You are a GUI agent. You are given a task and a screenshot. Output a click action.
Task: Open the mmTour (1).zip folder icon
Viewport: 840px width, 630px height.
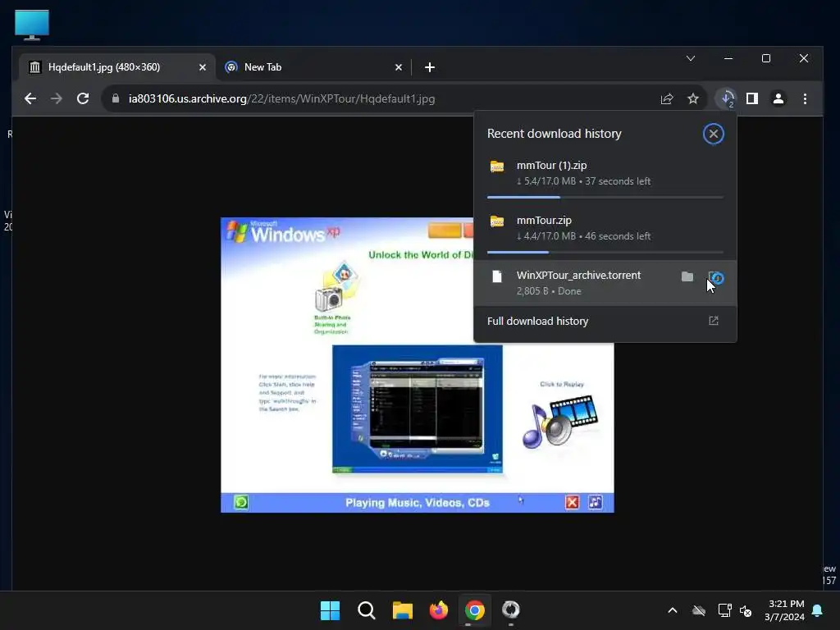[497, 167]
